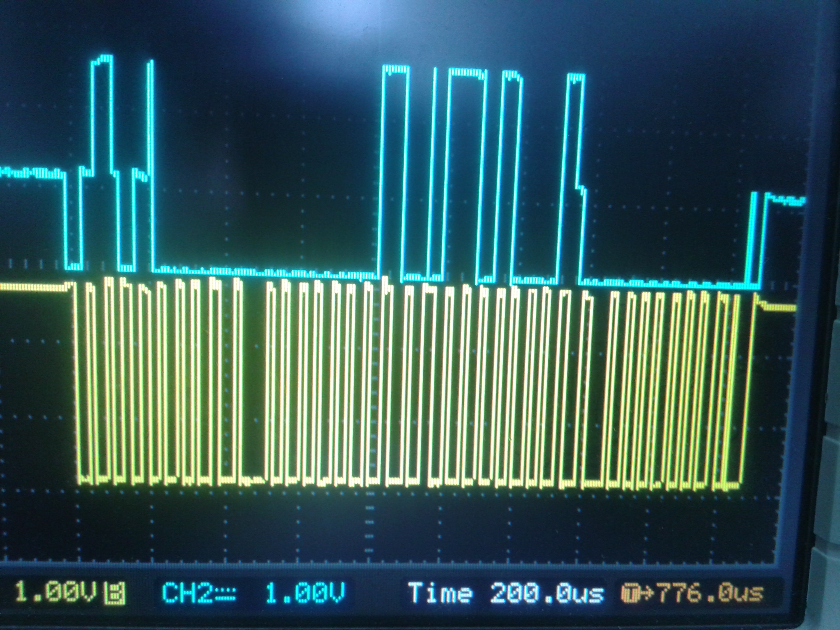The width and height of the screenshot is (840, 630).
Task: Click the 776.0us trigger offset readout
Action: [x=710, y=593]
